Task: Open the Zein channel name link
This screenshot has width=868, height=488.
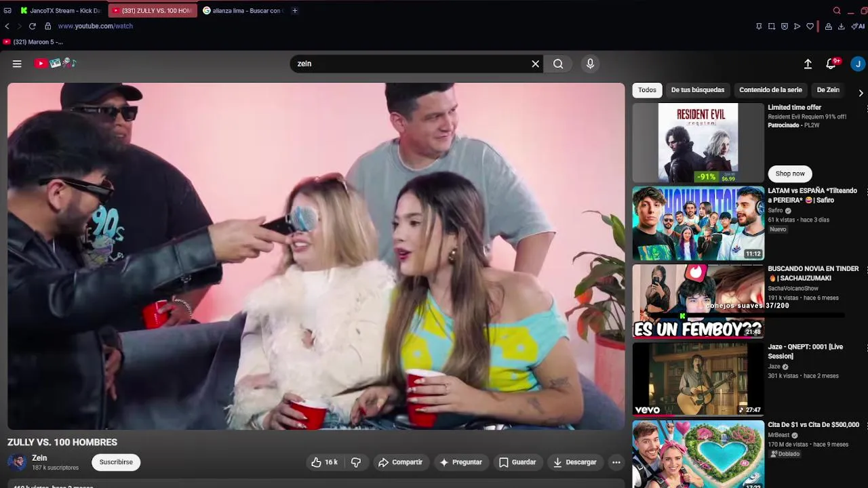Action: click(x=39, y=458)
